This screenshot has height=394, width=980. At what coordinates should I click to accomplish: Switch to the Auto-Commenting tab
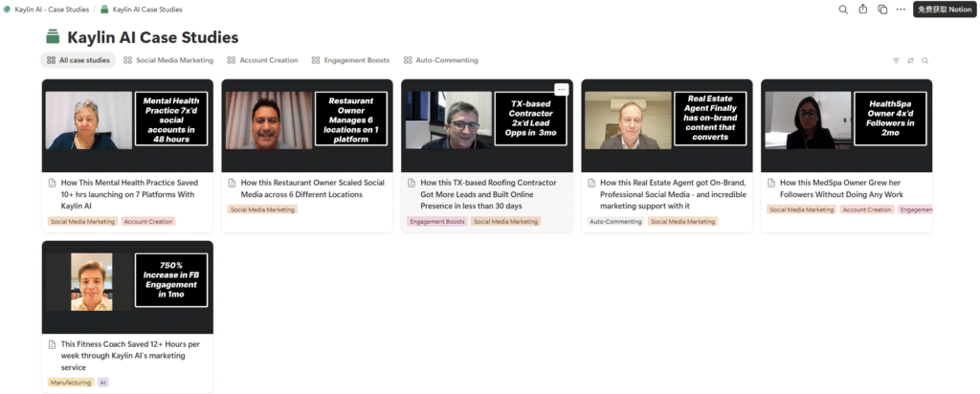coord(441,60)
